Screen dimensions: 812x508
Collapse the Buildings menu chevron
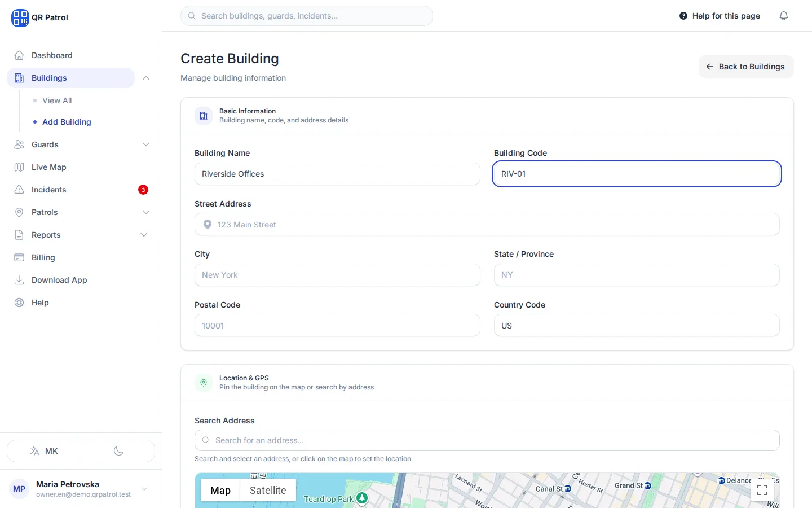pos(146,78)
